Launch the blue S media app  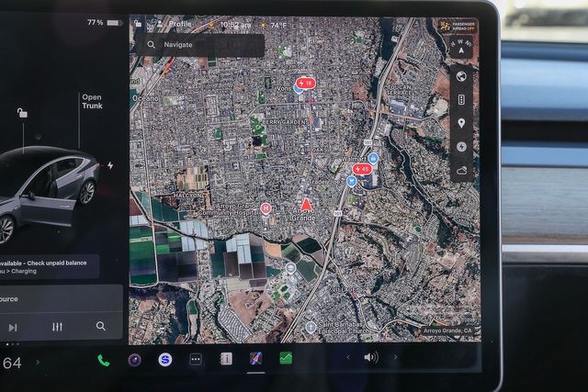click(x=165, y=360)
